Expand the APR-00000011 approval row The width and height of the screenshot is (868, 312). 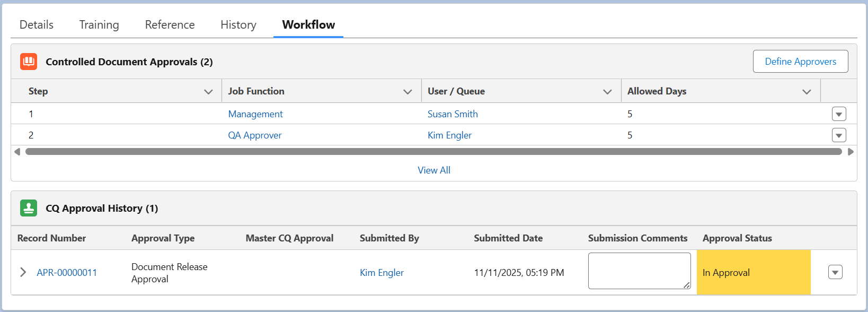pos(23,272)
